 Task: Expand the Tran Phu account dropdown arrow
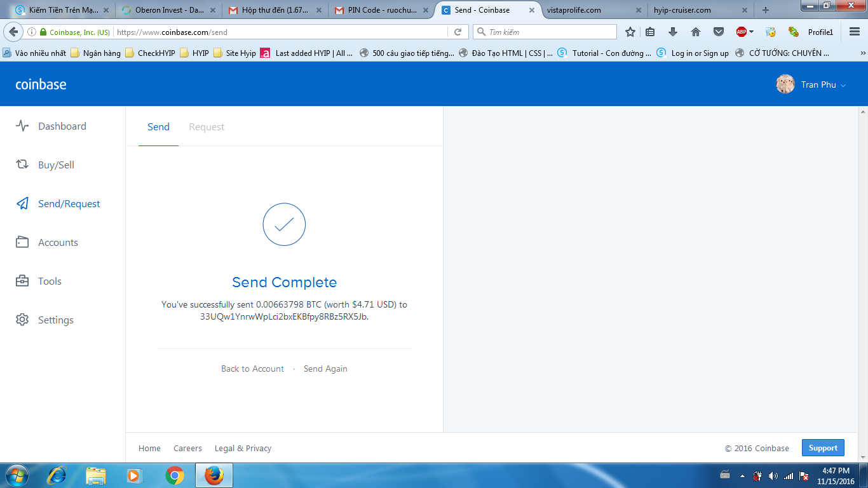pyautogui.click(x=843, y=85)
